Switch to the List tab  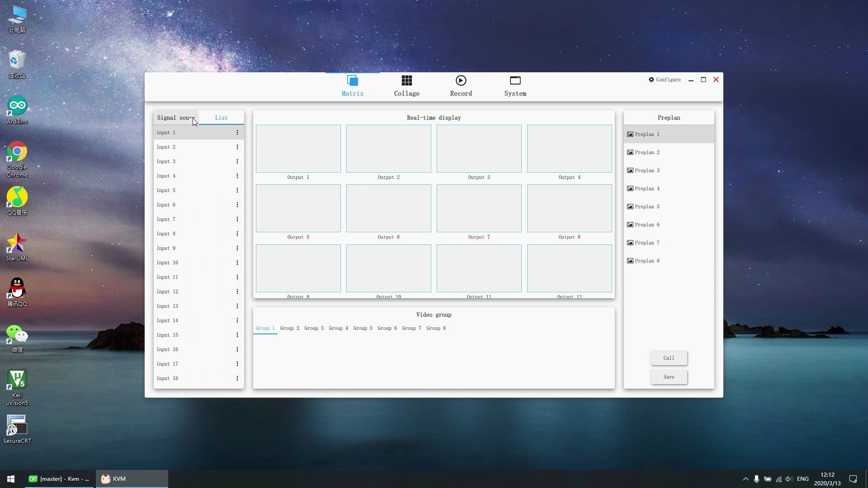(x=221, y=117)
